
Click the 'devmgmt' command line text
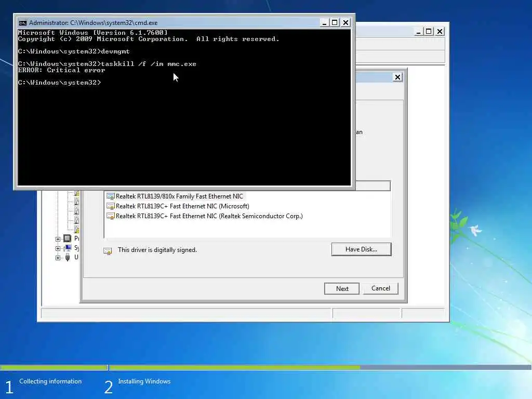tap(115, 51)
